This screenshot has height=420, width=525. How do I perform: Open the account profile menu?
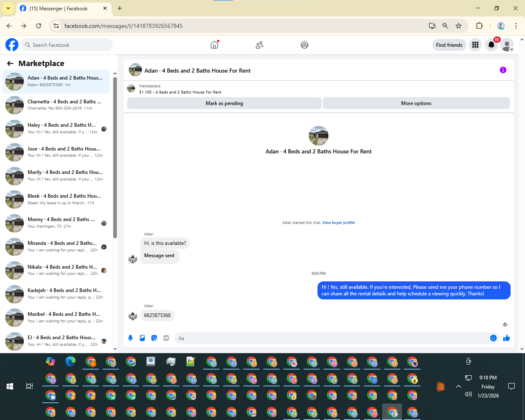point(507,45)
